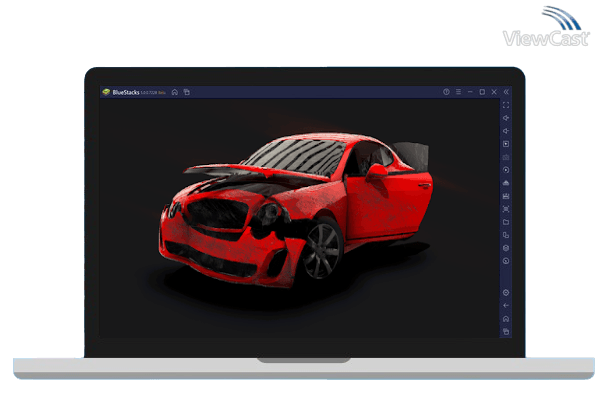The width and height of the screenshot is (602, 414).
Task: Click the BlueStacks logo in title bar
Action: [x=106, y=92]
